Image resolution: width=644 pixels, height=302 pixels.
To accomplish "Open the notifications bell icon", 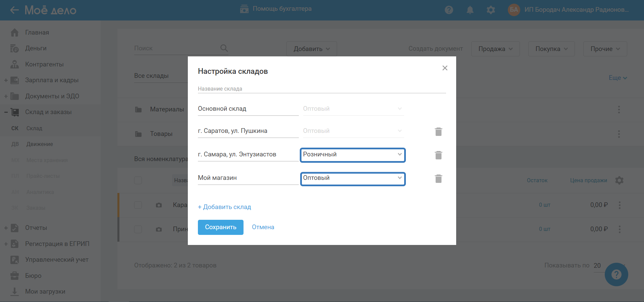I will tap(470, 10).
